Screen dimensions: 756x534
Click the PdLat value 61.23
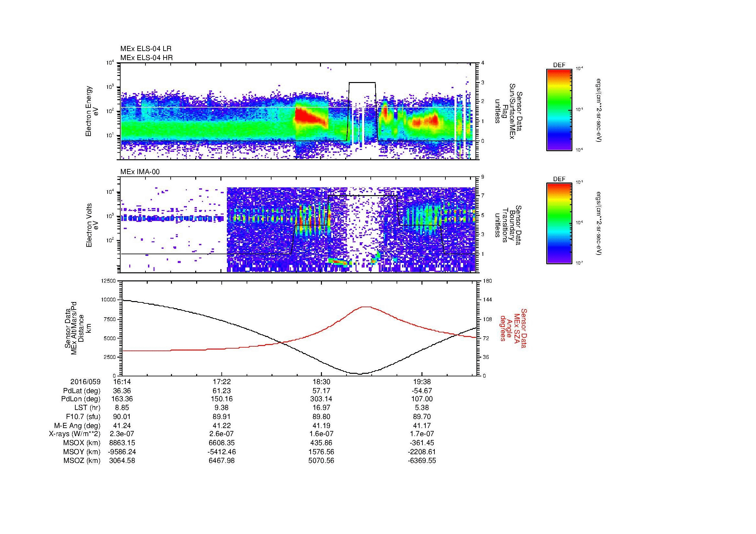click(222, 391)
